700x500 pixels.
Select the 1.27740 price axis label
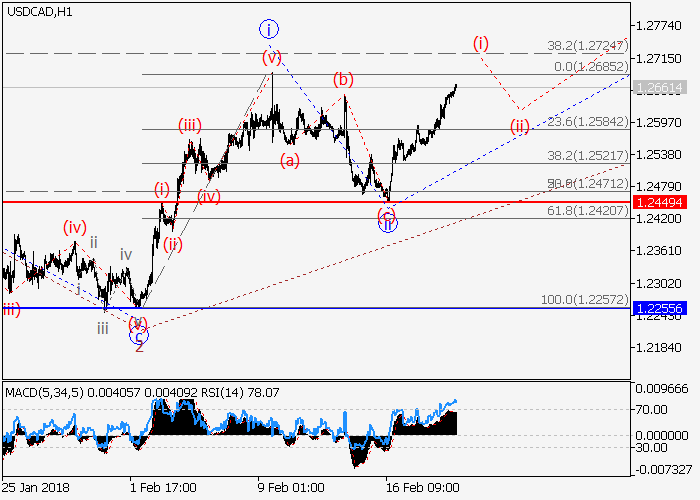click(658, 26)
